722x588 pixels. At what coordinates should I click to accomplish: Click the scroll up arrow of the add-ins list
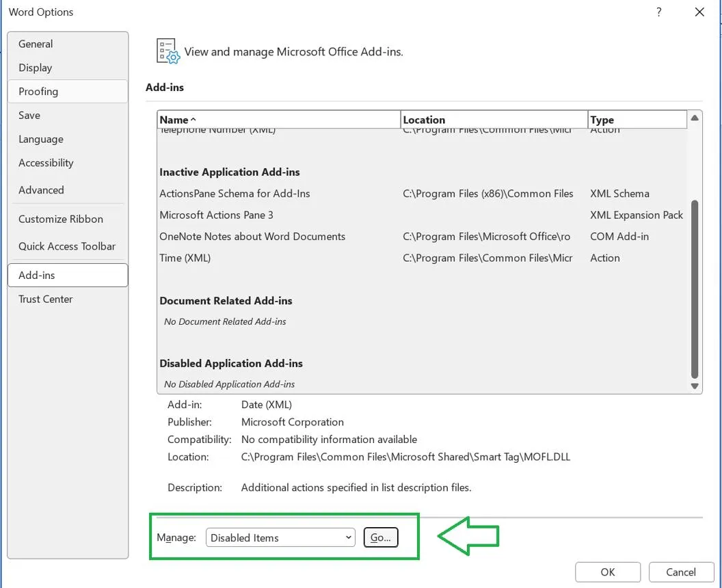click(x=695, y=118)
